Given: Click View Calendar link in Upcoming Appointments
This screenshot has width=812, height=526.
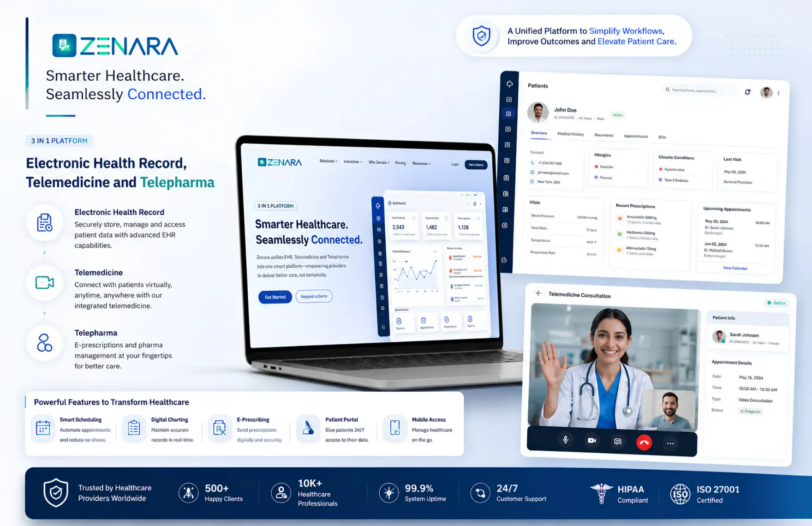Looking at the screenshot, I should pos(735,268).
